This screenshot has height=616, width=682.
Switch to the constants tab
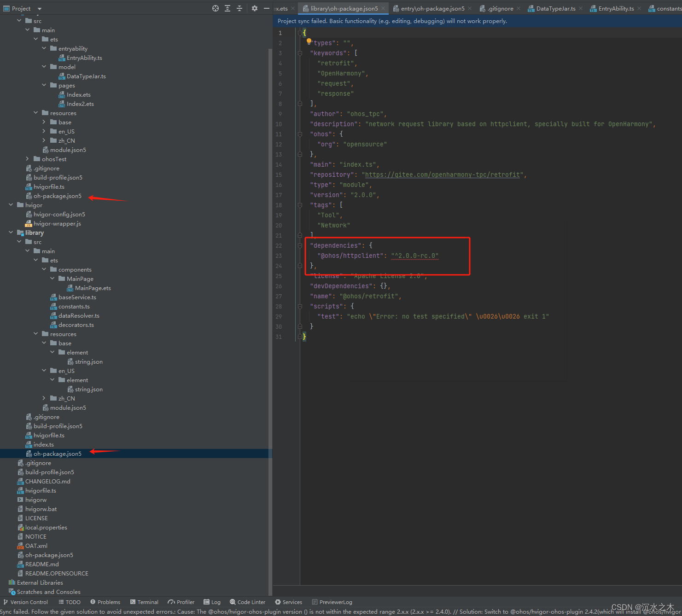pos(665,8)
